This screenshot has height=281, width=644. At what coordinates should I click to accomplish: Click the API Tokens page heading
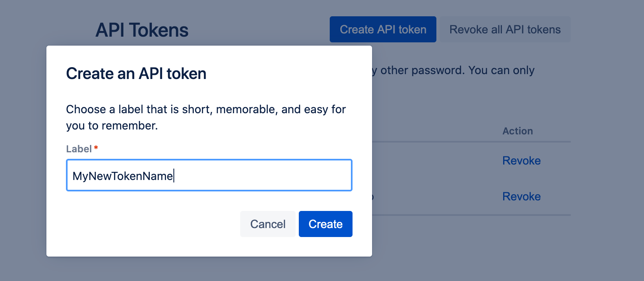pyautogui.click(x=142, y=30)
